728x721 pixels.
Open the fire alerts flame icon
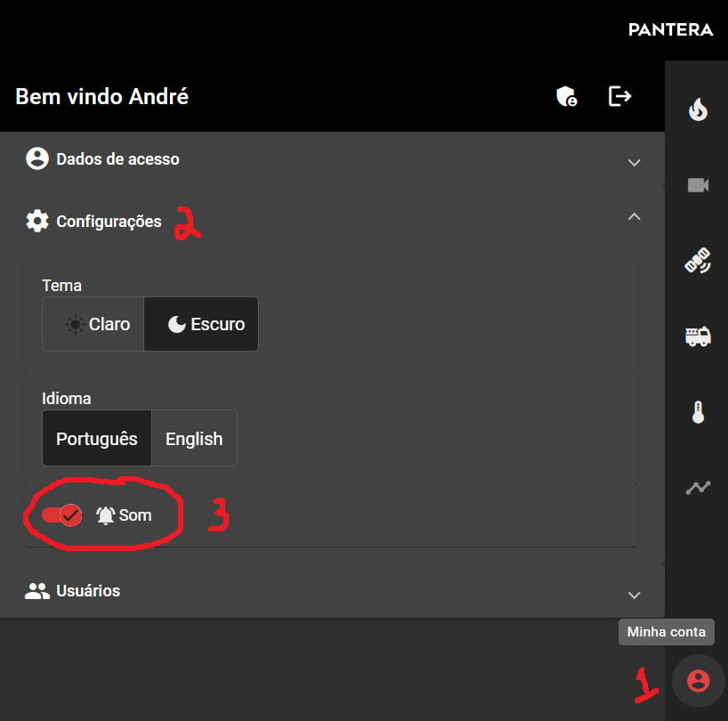[698, 109]
